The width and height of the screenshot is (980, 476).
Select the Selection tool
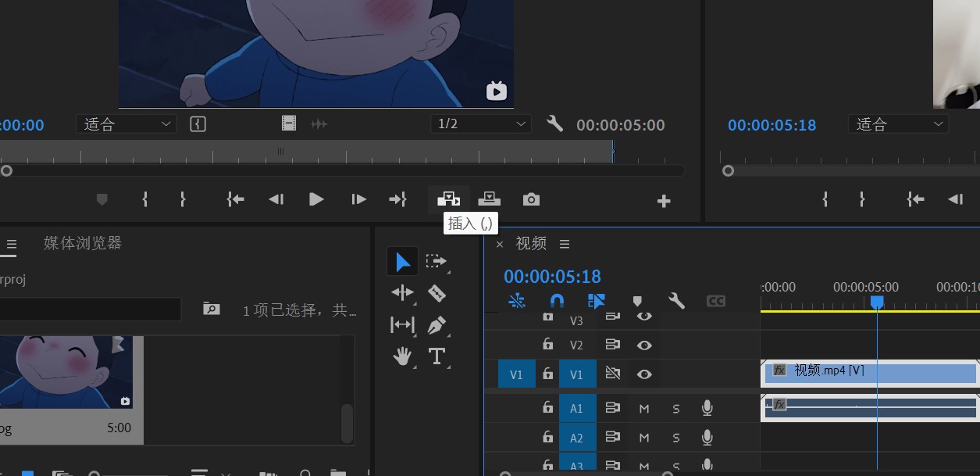pos(402,262)
